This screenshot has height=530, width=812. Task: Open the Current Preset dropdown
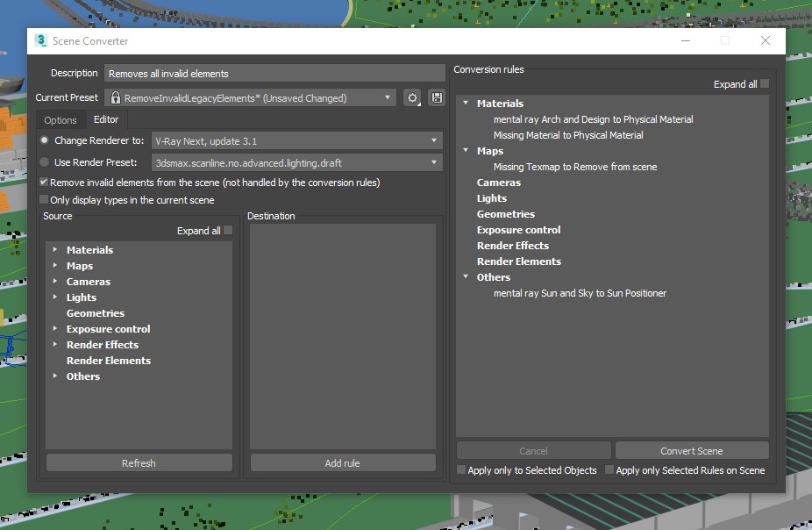(250, 98)
